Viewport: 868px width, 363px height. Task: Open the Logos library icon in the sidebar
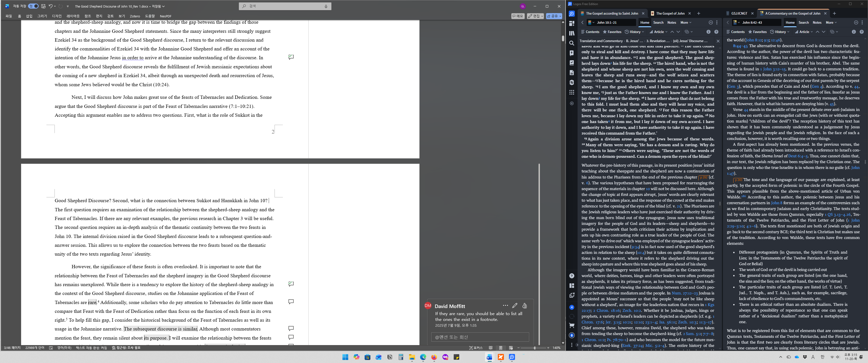572,33
